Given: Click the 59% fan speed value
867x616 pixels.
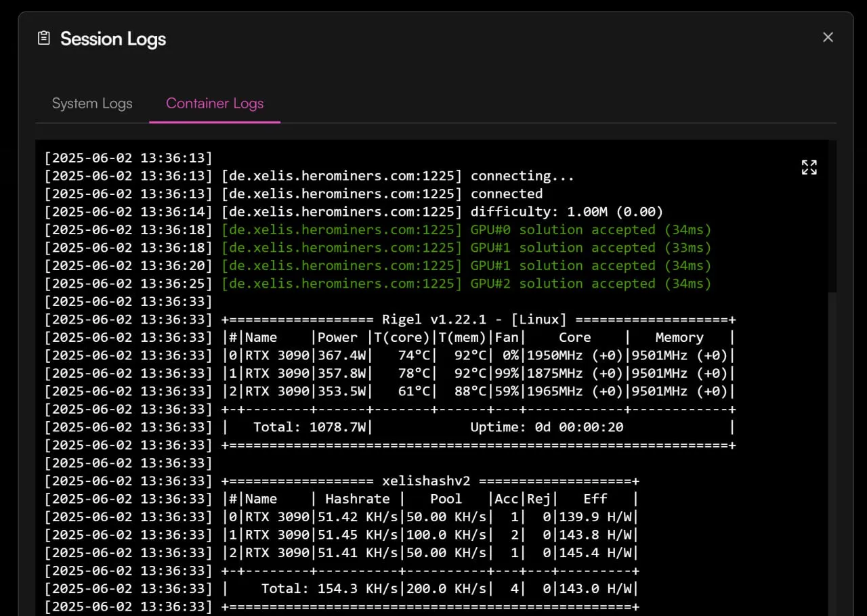Looking at the screenshot, I should click(x=507, y=391).
